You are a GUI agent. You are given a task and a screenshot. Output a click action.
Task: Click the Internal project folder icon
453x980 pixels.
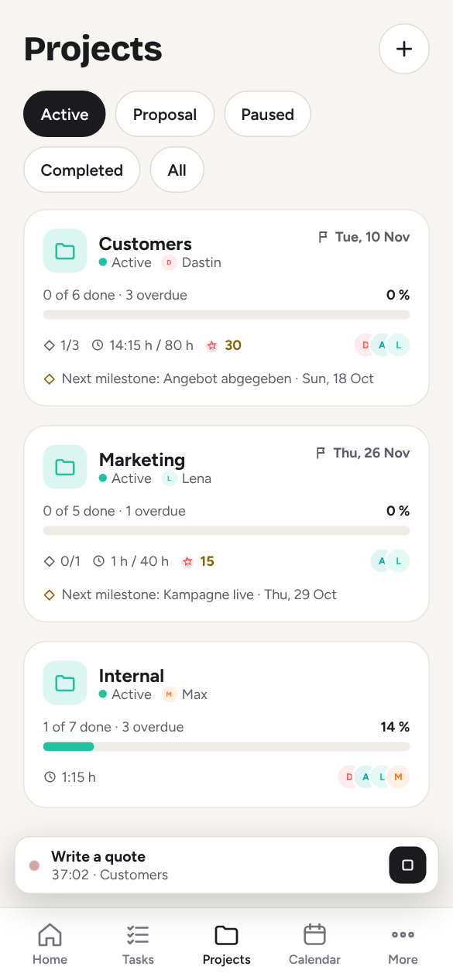[x=65, y=683]
